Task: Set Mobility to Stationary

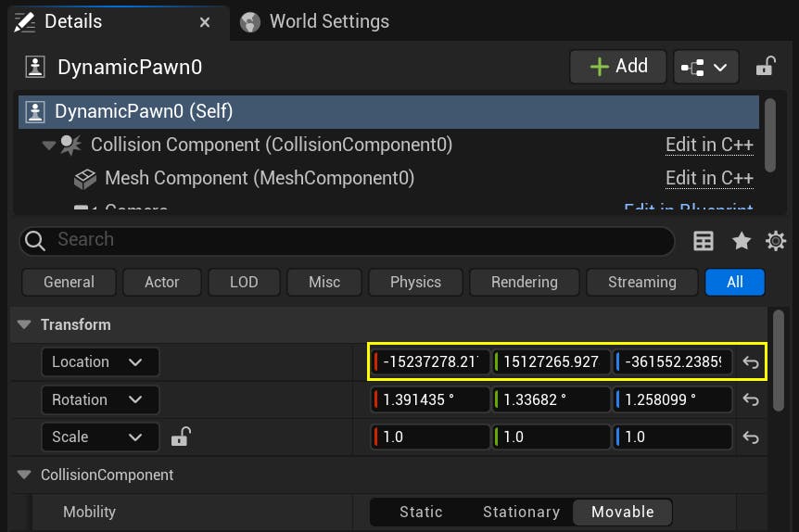Action: [x=521, y=513]
